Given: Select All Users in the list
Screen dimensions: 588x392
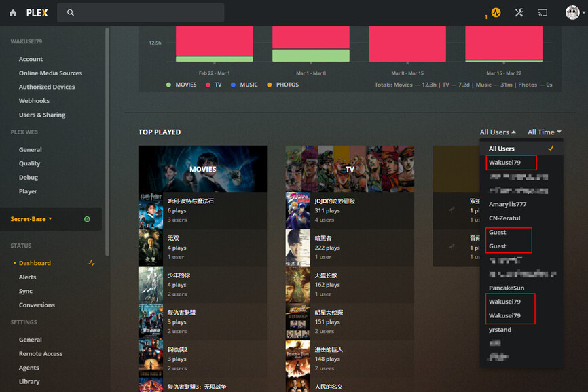Looking at the screenshot, I should (x=521, y=149).
